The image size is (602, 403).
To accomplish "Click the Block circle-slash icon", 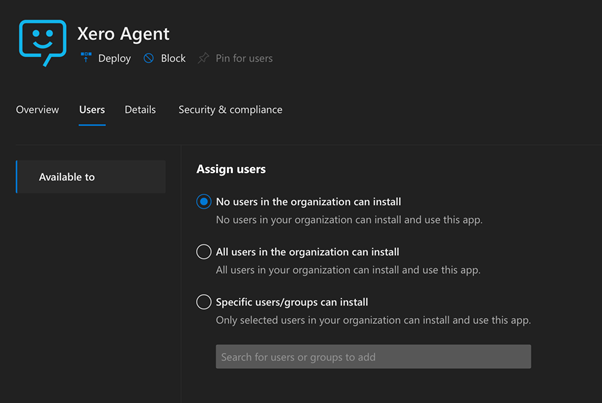I will [149, 58].
